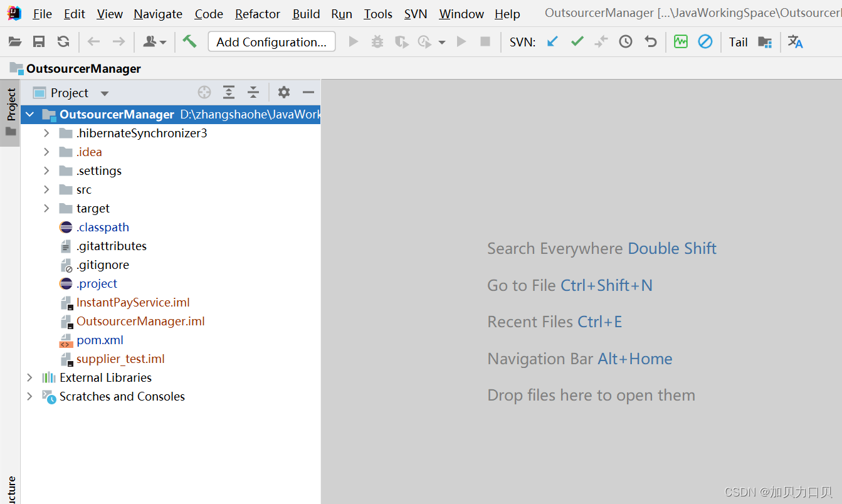Click the Debug bug icon
The image size is (842, 504).
pyautogui.click(x=377, y=42)
